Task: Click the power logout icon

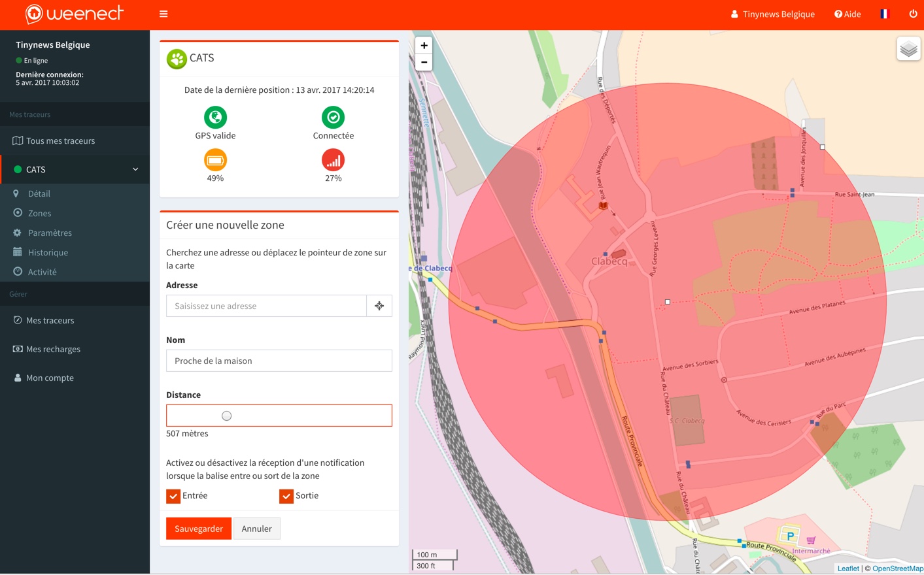Action: coord(913,14)
